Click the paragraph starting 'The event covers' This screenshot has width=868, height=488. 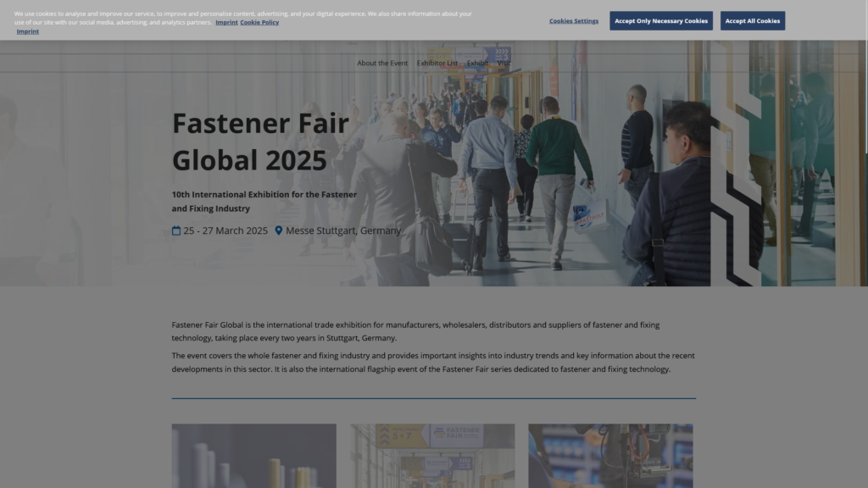coord(433,363)
